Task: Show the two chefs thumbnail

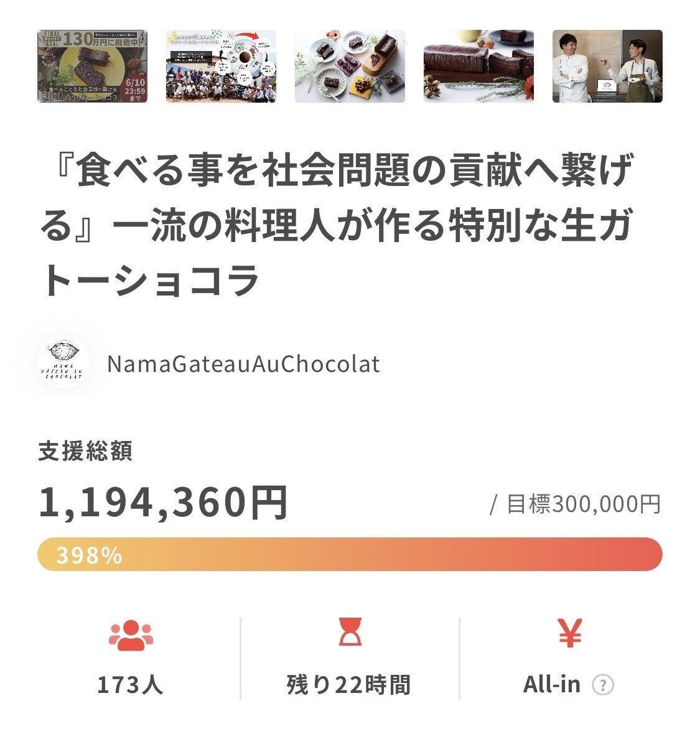Action: pos(607,66)
